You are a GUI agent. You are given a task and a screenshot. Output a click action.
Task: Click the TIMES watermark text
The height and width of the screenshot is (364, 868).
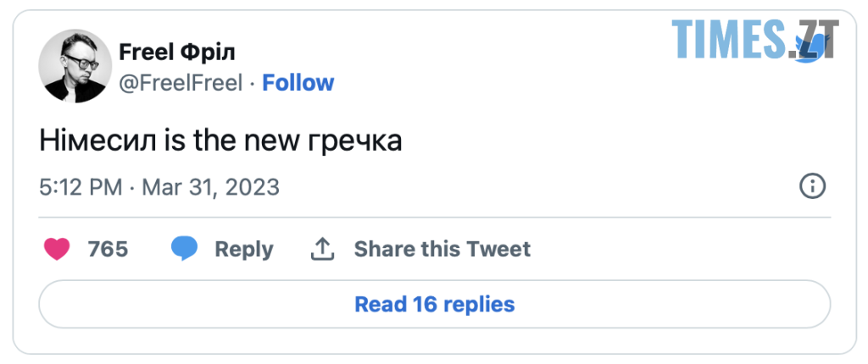tap(729, 38)
